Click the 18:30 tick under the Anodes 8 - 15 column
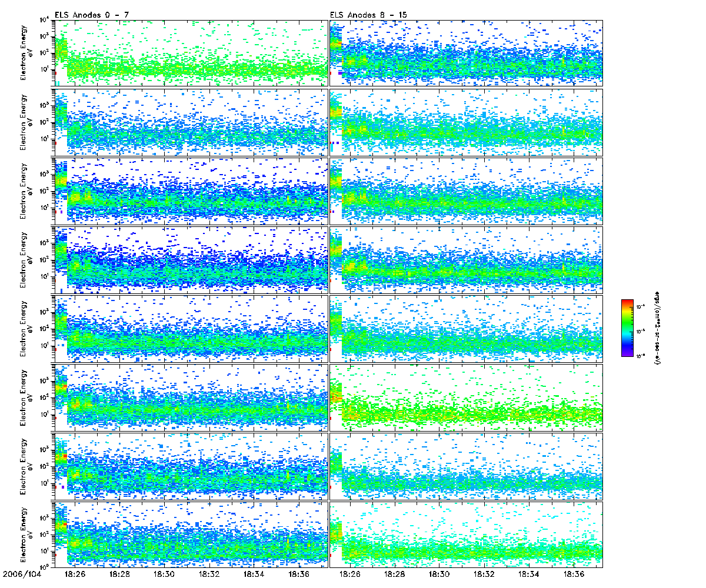 [x=440, y=573]
